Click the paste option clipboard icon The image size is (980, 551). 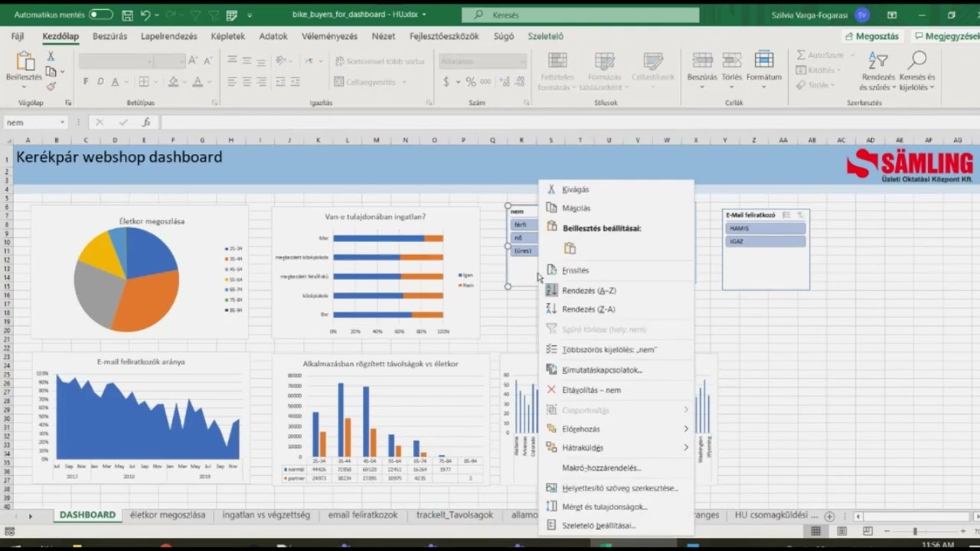pyautogui.click(x=569, y=249)
